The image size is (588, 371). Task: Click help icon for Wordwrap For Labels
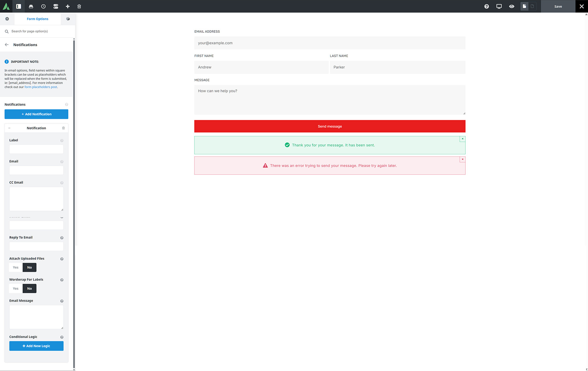(62, 280)
